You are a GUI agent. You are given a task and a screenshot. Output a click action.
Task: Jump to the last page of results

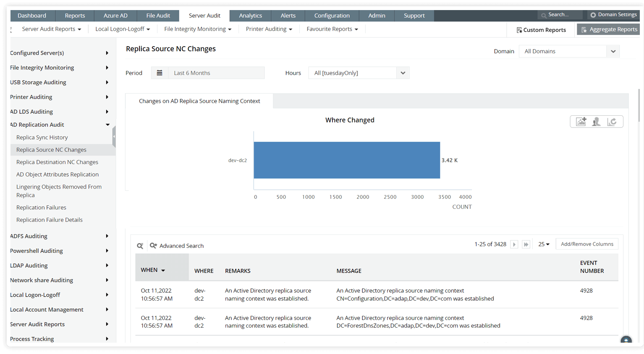coord(526,244)
